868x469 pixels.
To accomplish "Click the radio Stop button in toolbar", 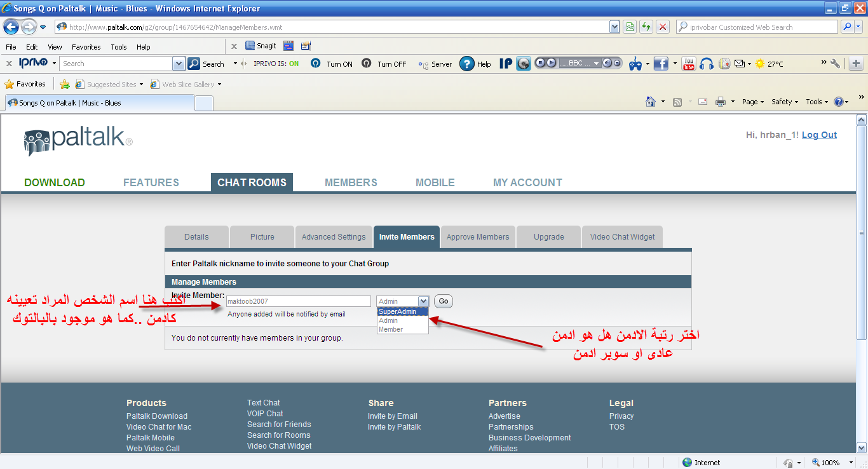I will click(x=541, y=63).
